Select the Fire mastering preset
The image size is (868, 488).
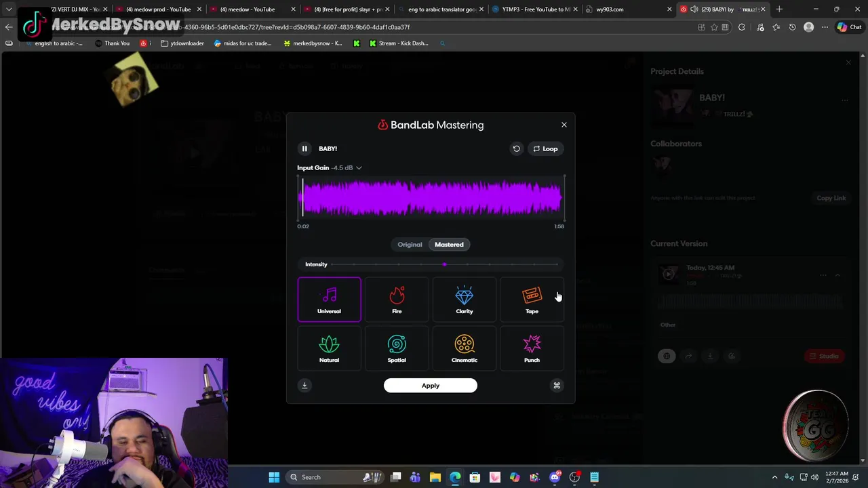point(397,299)
